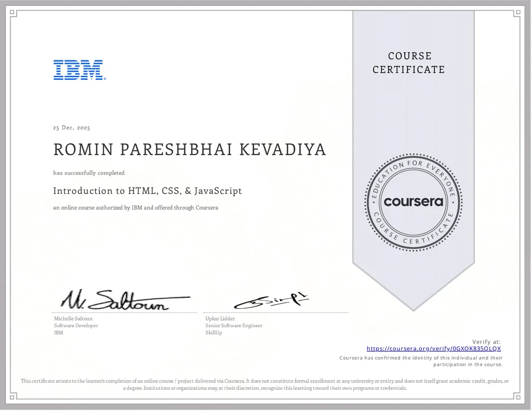532x411 pixels.
Task: Click the disclaimer paragraph at the bottom
Action: (x=265, y=384)
